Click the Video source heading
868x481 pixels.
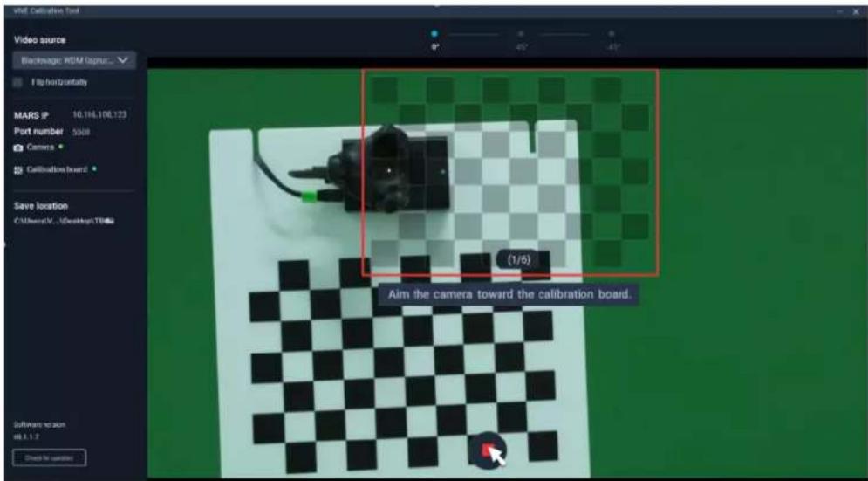click(39, 40)
